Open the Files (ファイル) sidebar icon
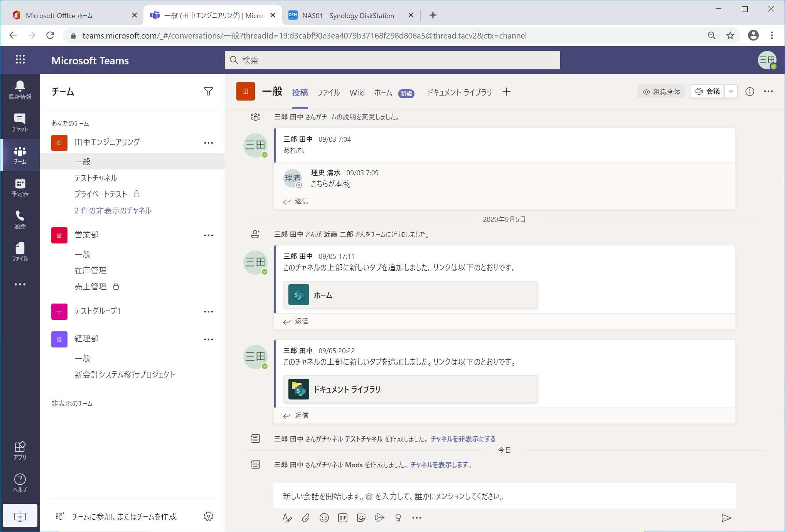 coord(20,252)
